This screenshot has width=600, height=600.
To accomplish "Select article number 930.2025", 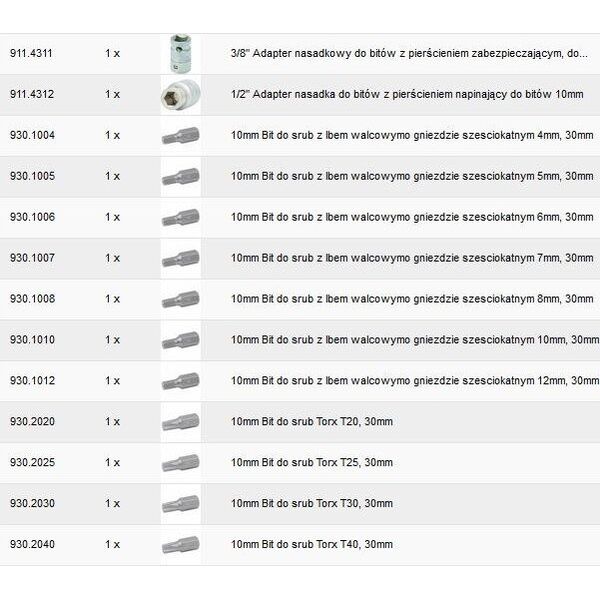I will pos(33,462).
